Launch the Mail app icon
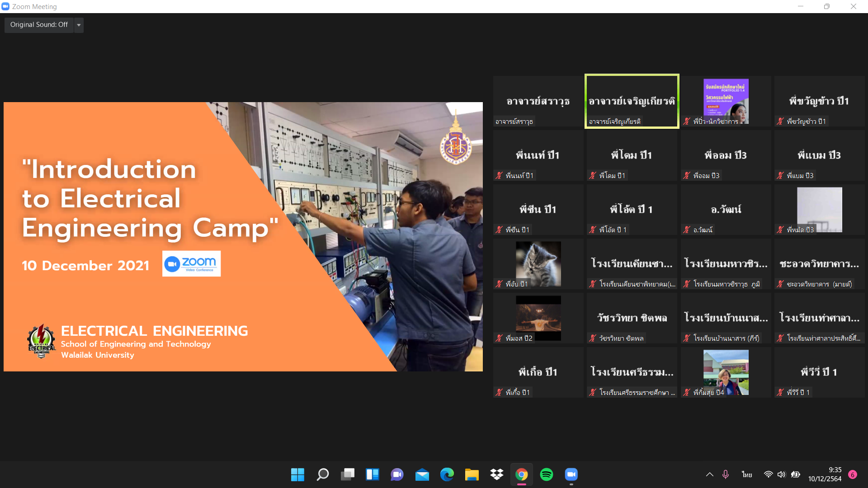Image resolution: width=868 pixels, height=488 pixels. (422, 474)
